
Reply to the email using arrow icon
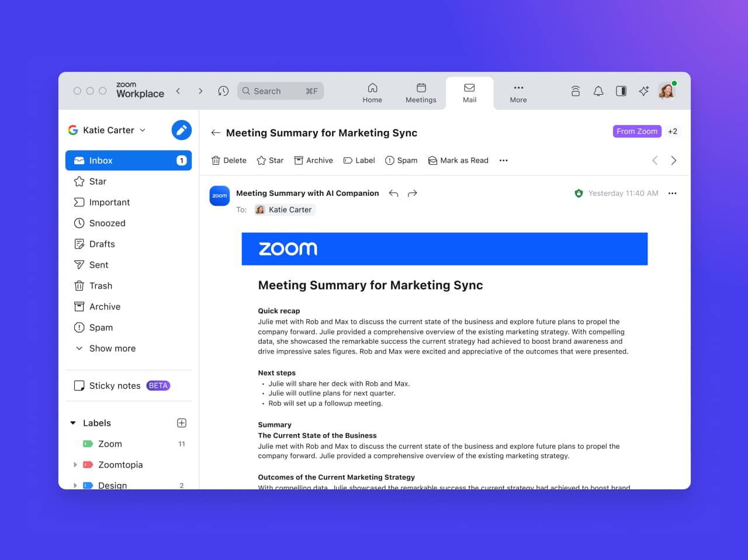(x=393, y=193)
